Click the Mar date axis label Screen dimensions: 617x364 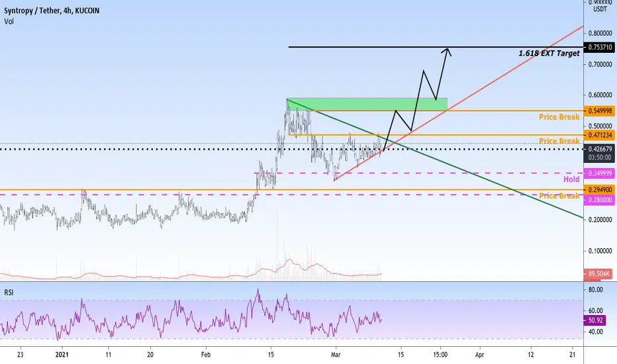(x=336, y=355)
